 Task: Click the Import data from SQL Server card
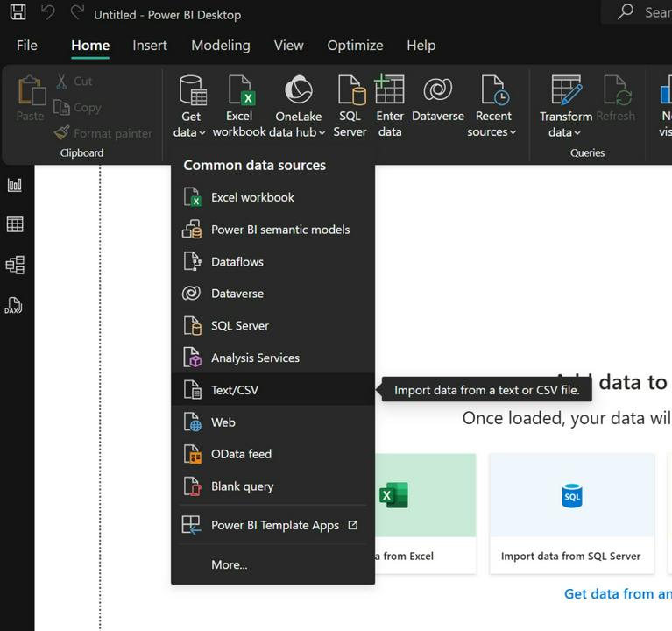tap(572, 514)
